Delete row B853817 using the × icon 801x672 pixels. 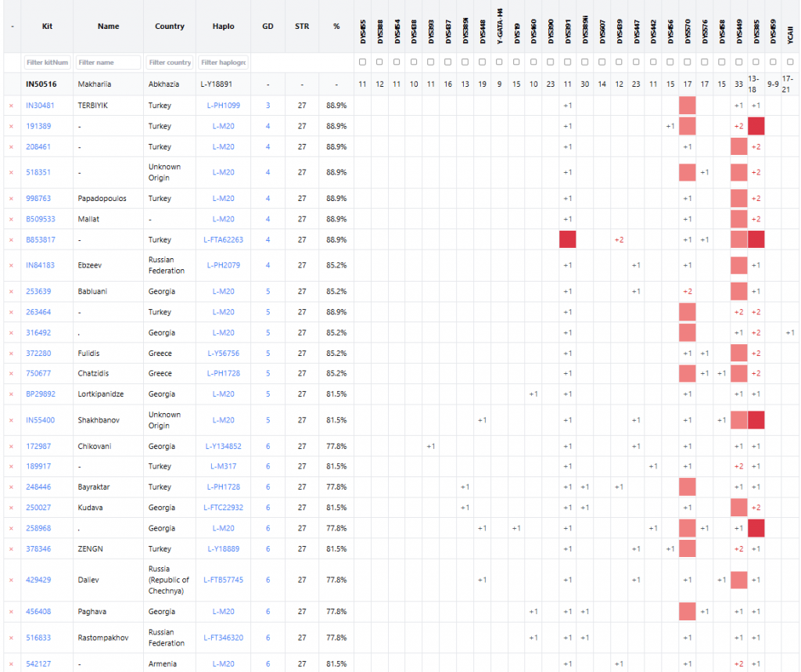pos(11,240)
